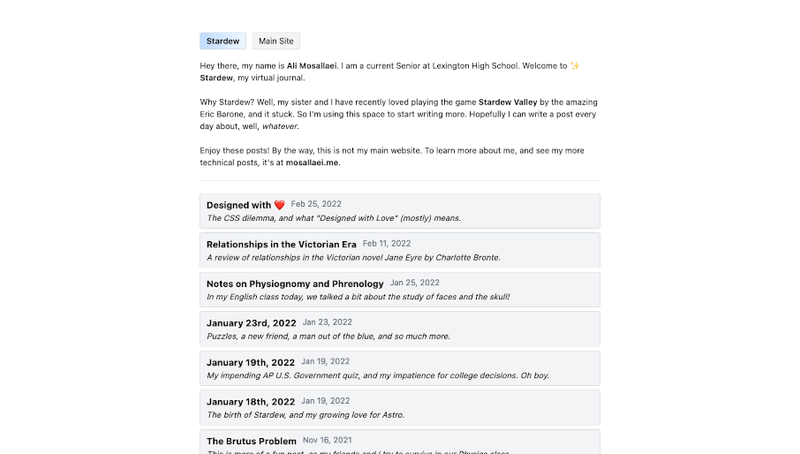Open "The Brutus Problem" post

(x=251, y=441)
